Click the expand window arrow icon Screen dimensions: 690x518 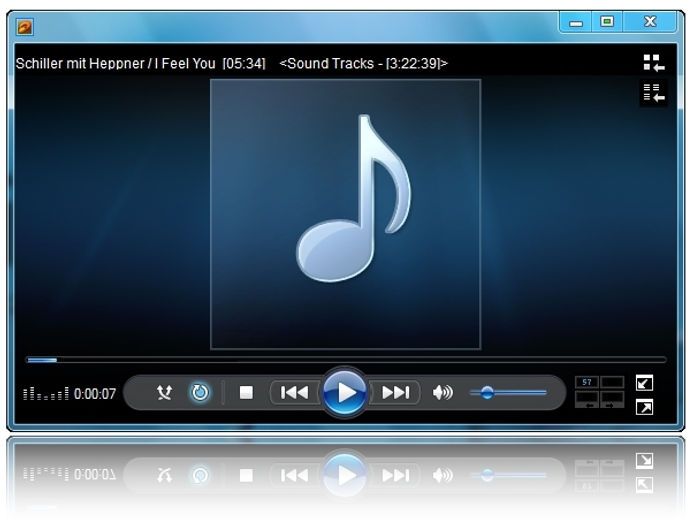pos(644,407)
